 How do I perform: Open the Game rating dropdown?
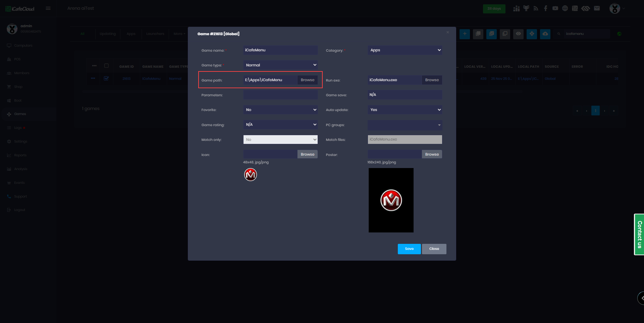[x=280, y=125]
